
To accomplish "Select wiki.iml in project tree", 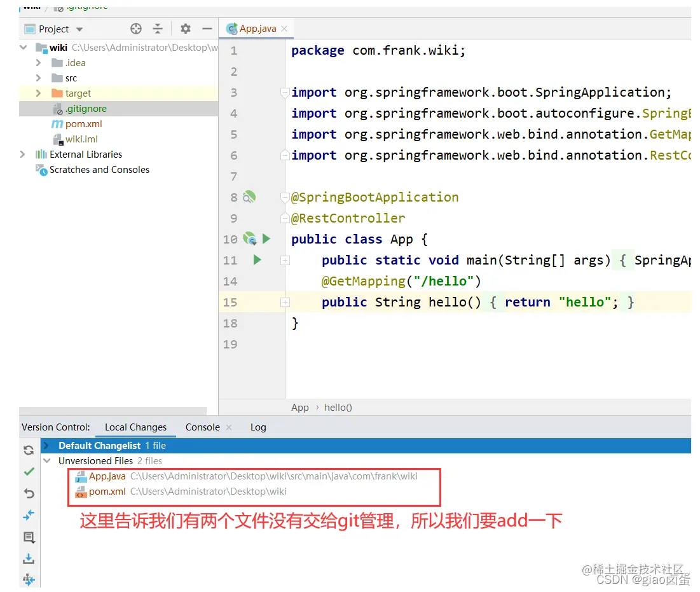I will click(x=81, y=139).
